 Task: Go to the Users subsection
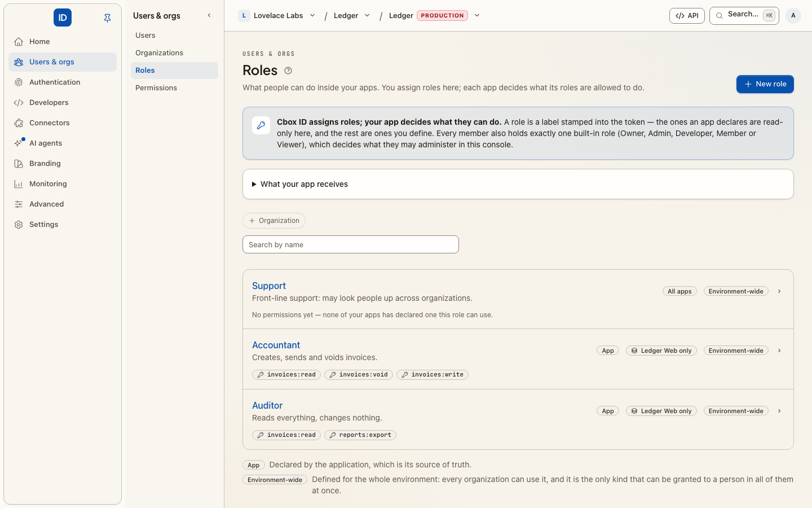point(174,36)
